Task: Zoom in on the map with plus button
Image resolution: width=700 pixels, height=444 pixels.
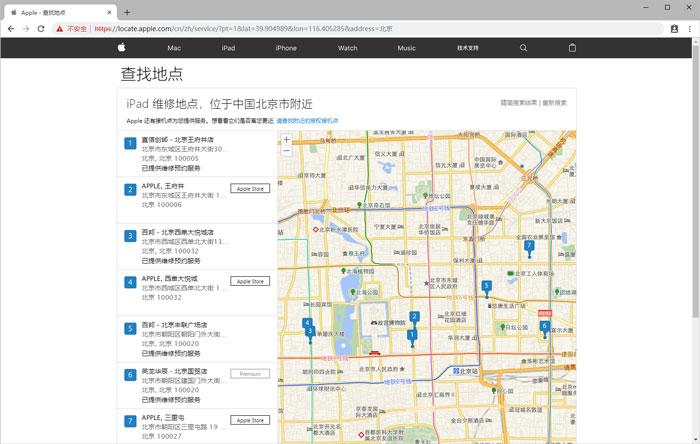Action: pos(286,139)
